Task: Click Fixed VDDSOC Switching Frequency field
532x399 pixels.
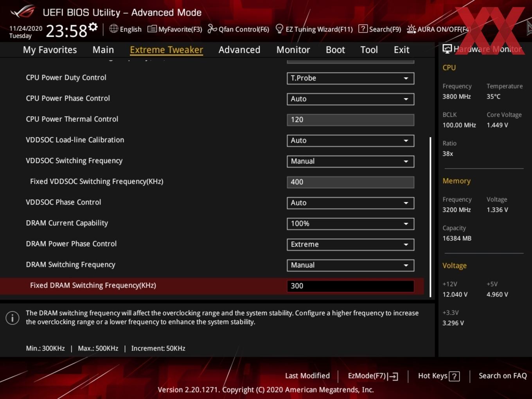Action: pyautogui.click(x=350, y=182)
